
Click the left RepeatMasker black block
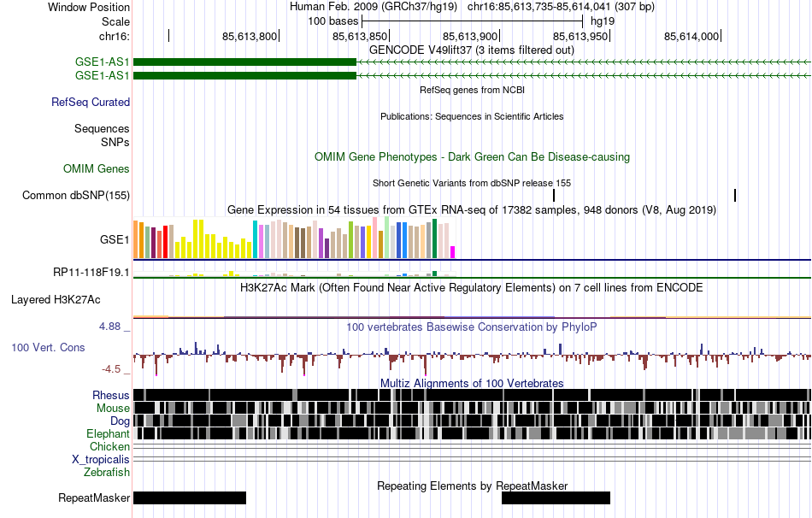tap(190, 497)
